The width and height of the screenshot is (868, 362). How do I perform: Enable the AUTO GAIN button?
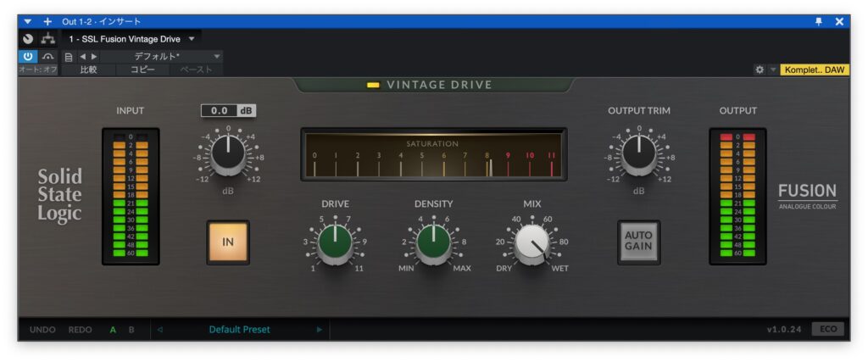pos(638,242)
